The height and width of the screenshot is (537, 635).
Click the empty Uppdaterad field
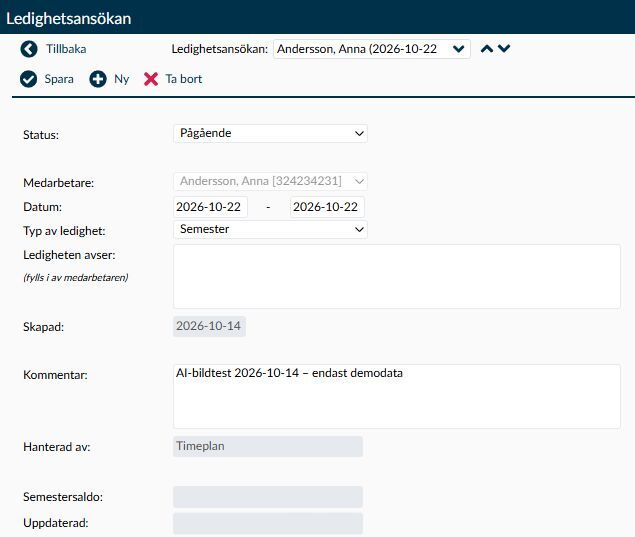(268, 523)
